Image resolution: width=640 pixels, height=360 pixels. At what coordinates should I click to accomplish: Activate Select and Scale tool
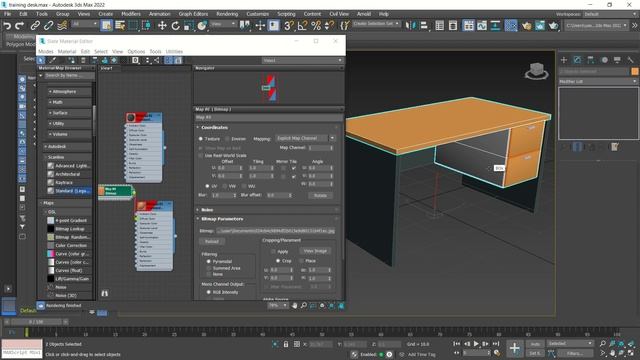point(189,26)
